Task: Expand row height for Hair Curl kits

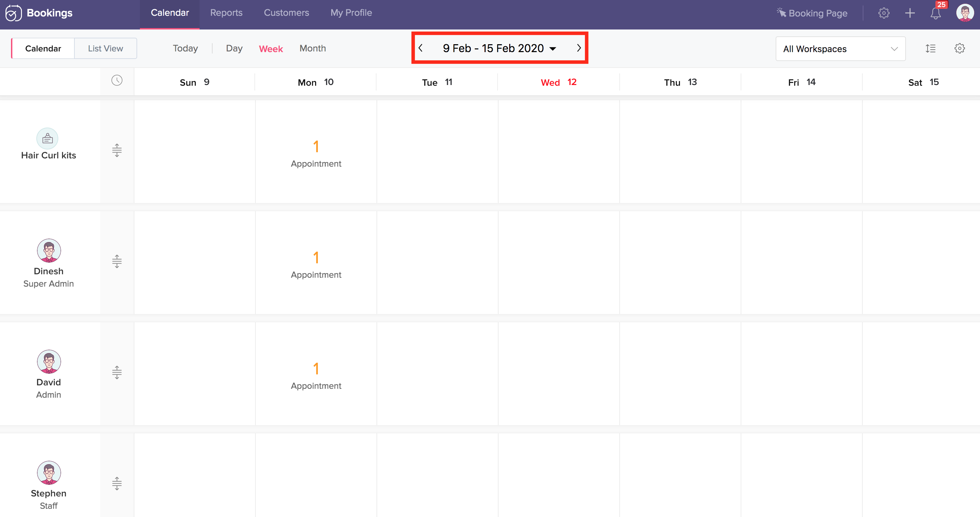Action: pos(117,150)
